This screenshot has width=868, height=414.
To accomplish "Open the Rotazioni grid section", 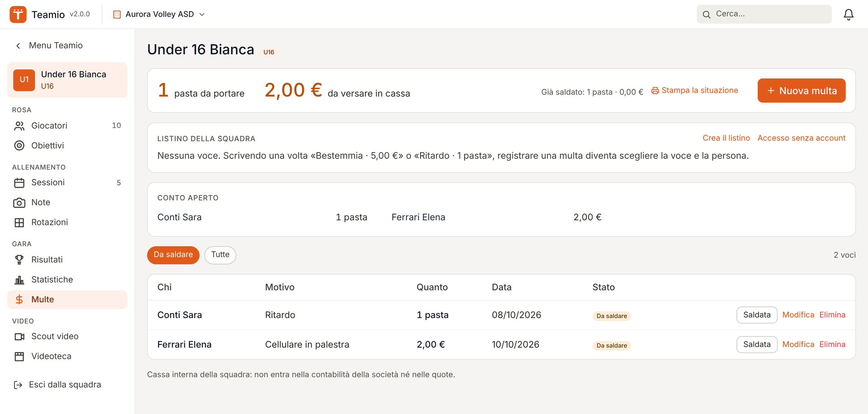I will point(67,223).
